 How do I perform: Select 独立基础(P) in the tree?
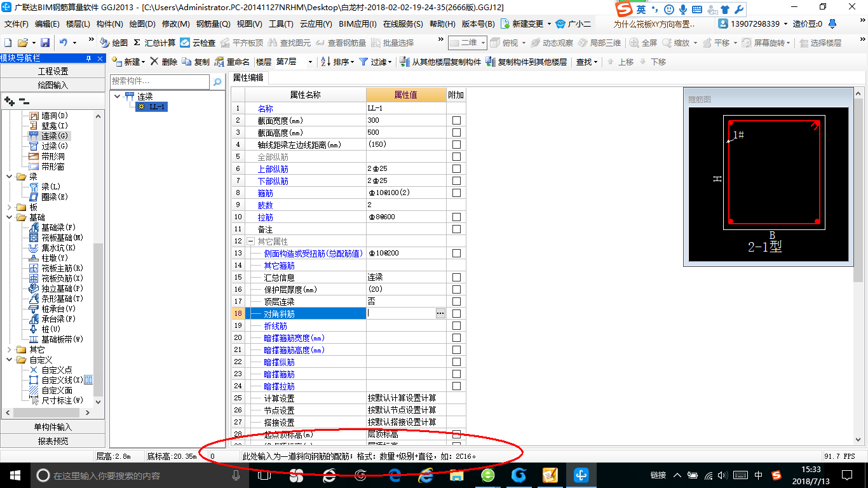point(62,288)
